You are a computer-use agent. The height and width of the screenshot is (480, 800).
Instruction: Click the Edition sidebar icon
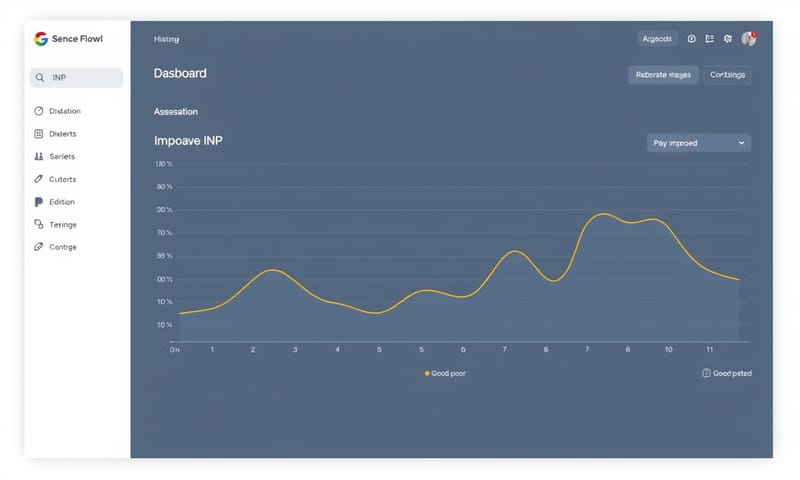pos(39,202)
